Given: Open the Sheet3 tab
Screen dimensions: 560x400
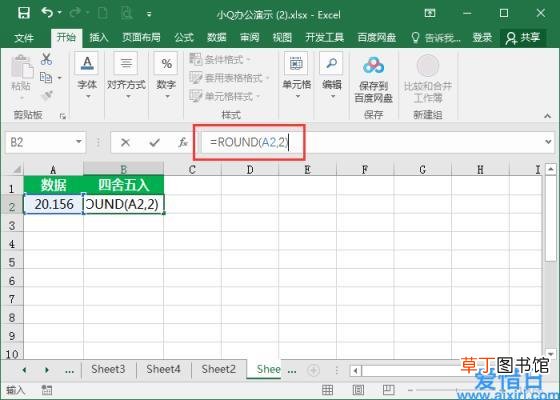Looking at the screenshot, I should (x=108, y=369).
